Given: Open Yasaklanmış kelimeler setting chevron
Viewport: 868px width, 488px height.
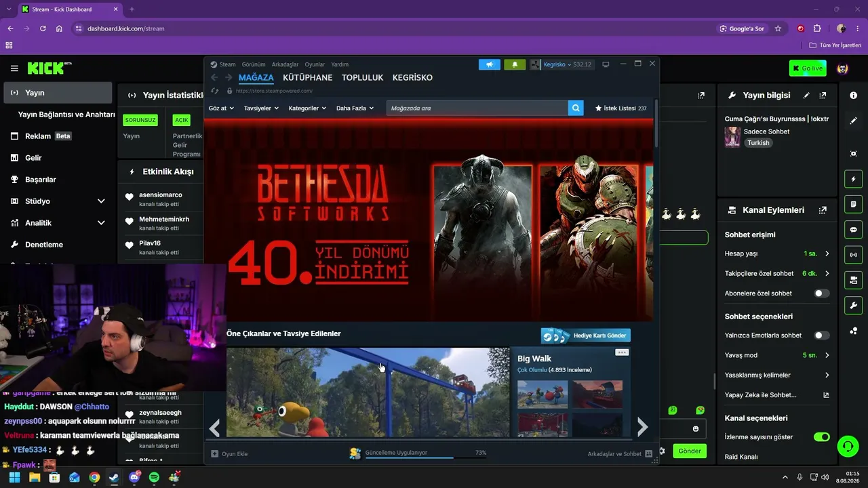Looking at the screenshot, I should click(x=827, y=375).
